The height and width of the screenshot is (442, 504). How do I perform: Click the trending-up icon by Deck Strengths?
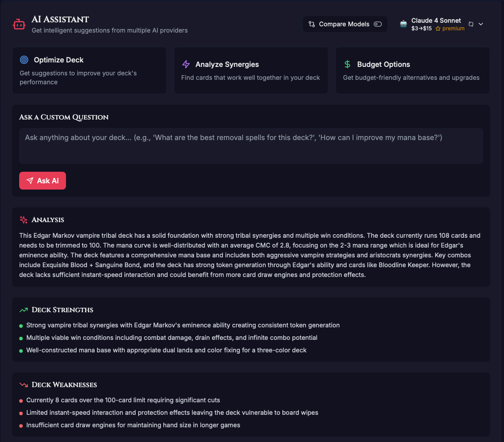coord(24,310)
